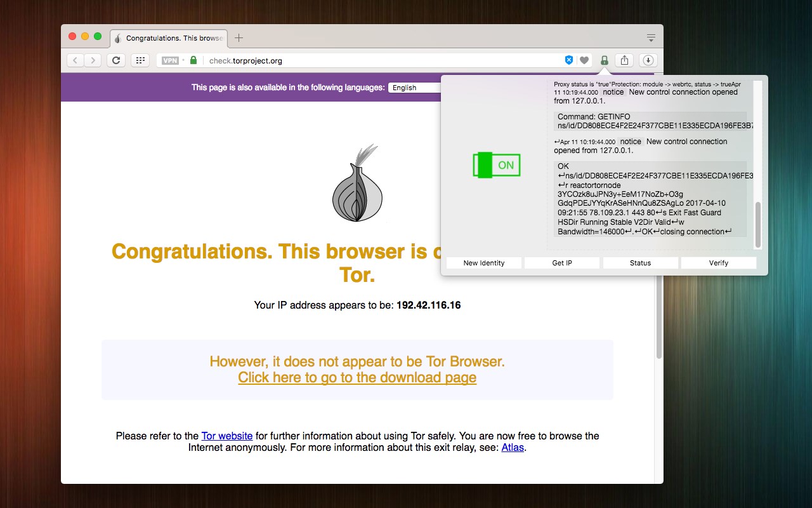The image size is (812, 508).
Task: Click the Tor extension padlock icon
Action: tap(605, 60)
